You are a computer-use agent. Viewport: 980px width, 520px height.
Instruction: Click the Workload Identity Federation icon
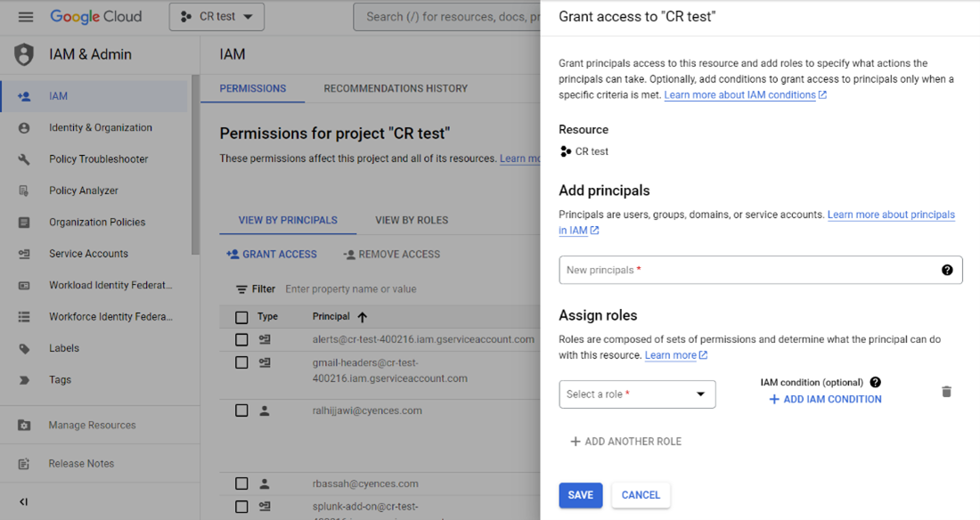(x=24, y=285)
